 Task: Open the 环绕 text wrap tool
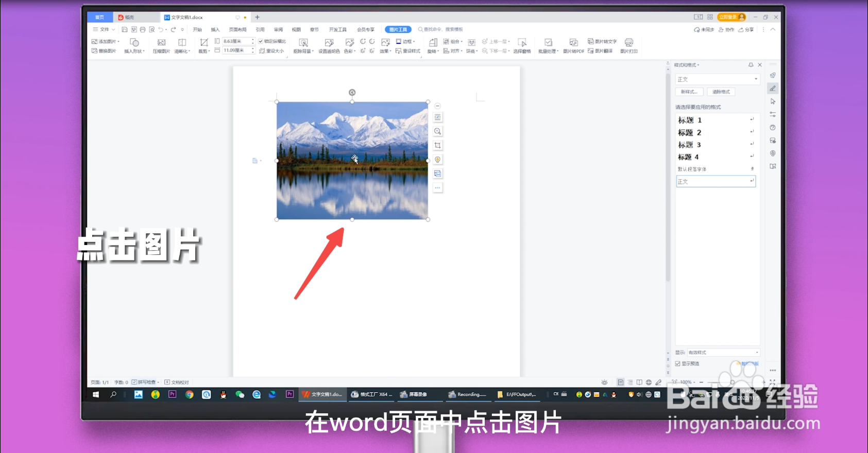coord(472,45)
